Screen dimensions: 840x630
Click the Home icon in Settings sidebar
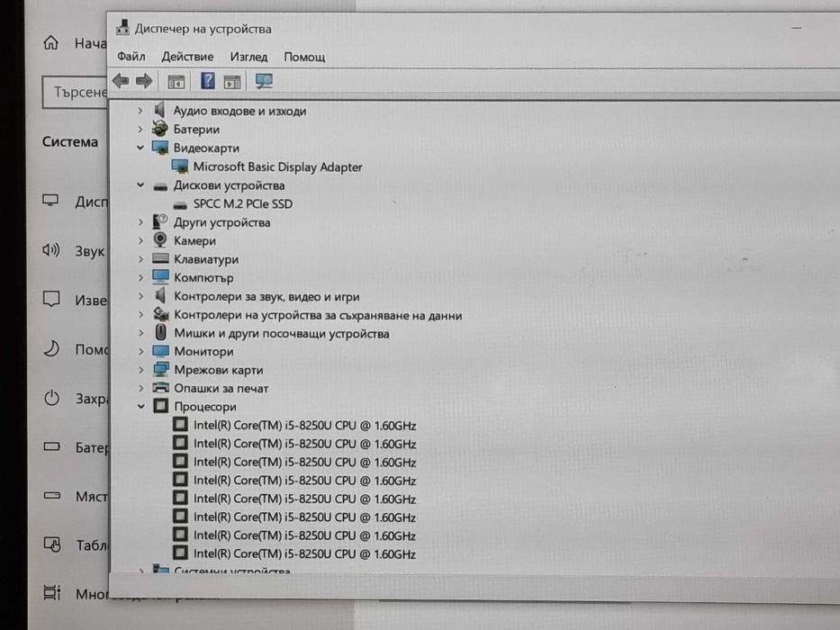pyautogui.click(x=51, y=42)
